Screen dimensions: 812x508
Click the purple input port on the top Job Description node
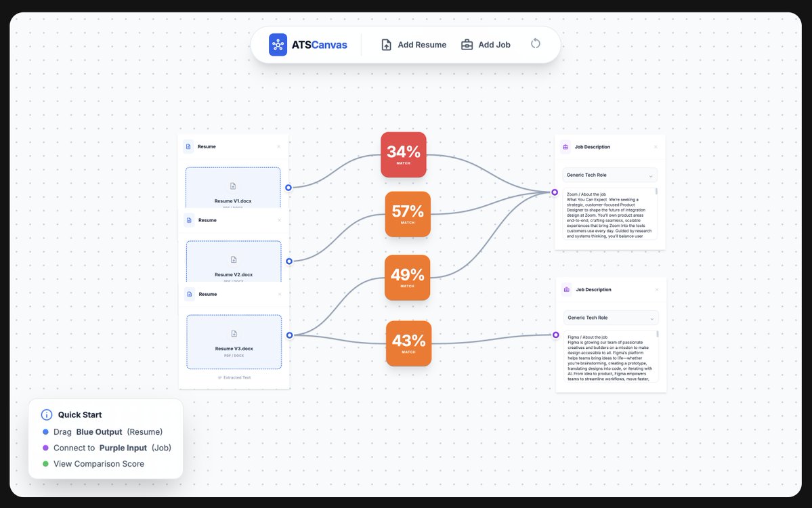point(556,193)
